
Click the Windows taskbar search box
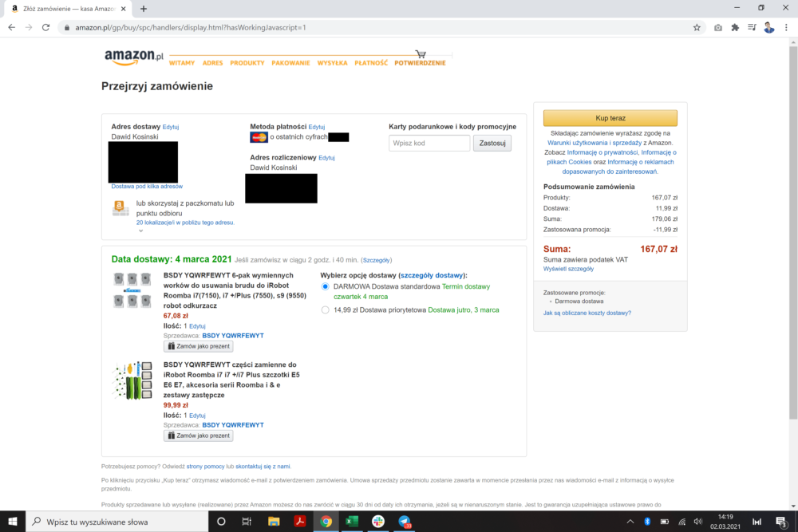click(x=117, y=522)
